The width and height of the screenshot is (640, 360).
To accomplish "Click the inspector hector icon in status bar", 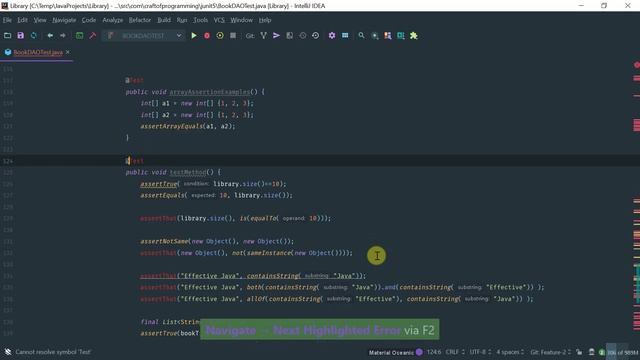I will pos(591,352).
